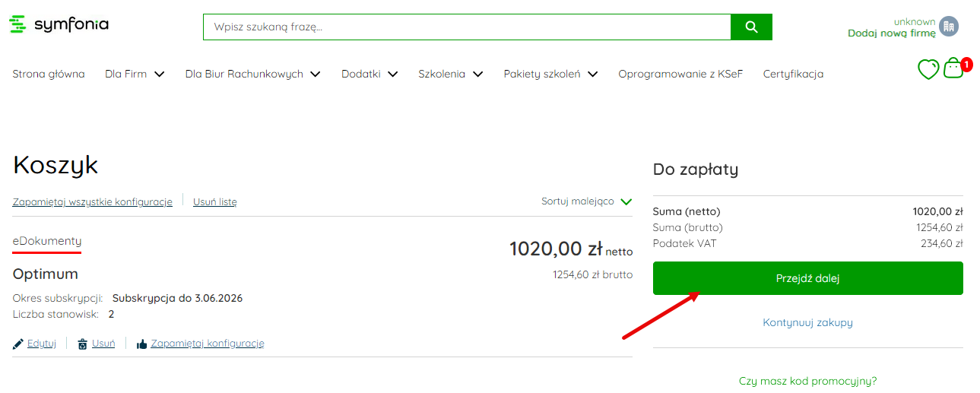980x393 pixels.
Task: Click the Koszyk heading
Action: pos(56,166)
